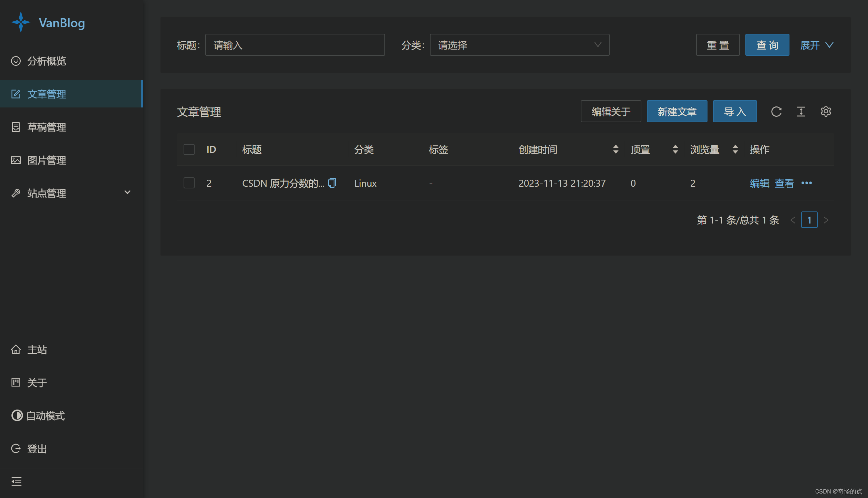Open the 分类 category dropdown selector
The width and height of the screenshot is (868, 498).
click(519, 45)
